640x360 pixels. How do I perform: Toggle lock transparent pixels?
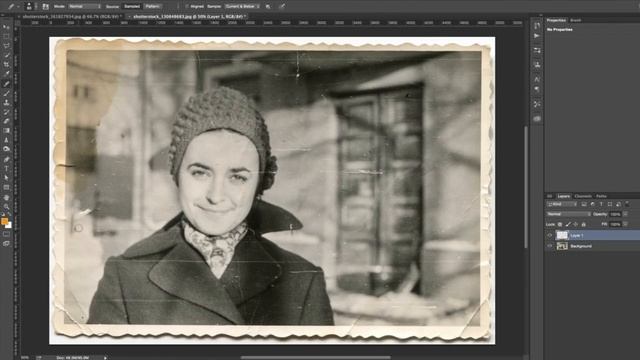tap(560, 224)
